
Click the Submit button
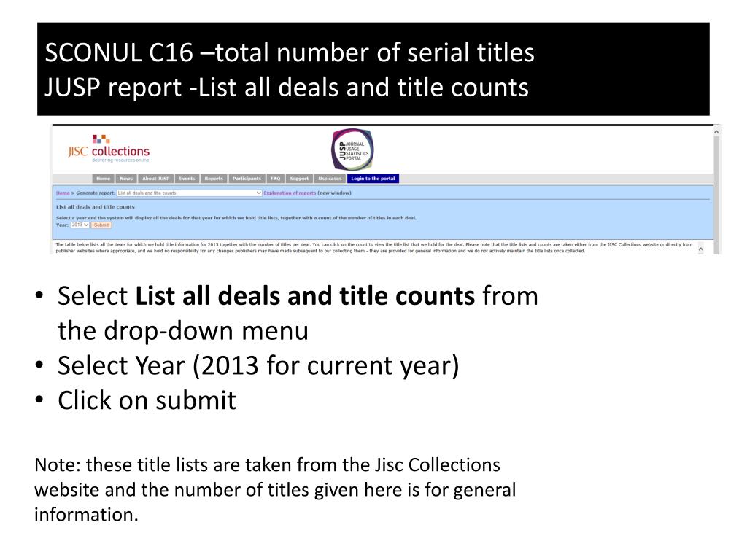(x=101, y=225)
